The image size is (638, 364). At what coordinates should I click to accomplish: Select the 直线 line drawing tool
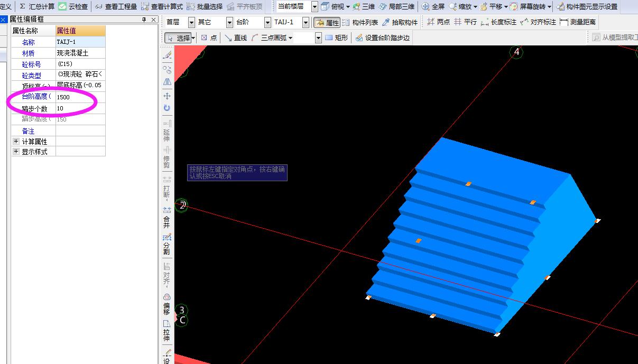click(236, 38)
